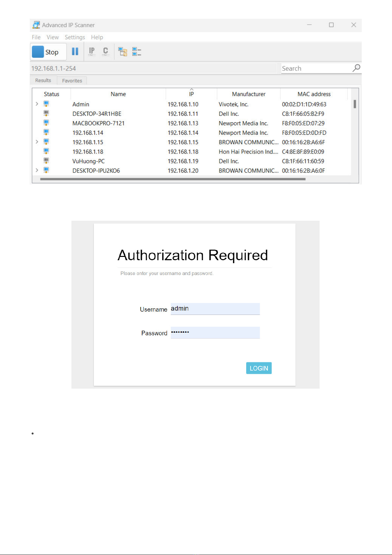Click the C subnet class icon

click(105, 51)
